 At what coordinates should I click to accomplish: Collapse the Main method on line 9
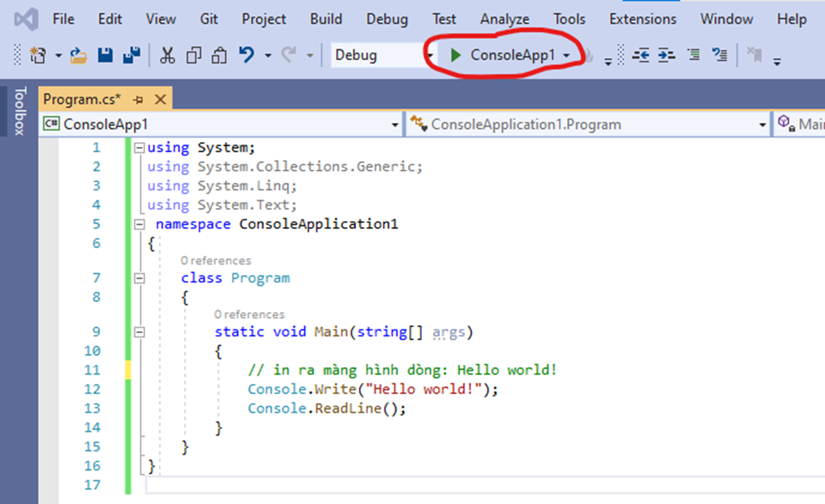pos(138,332)
